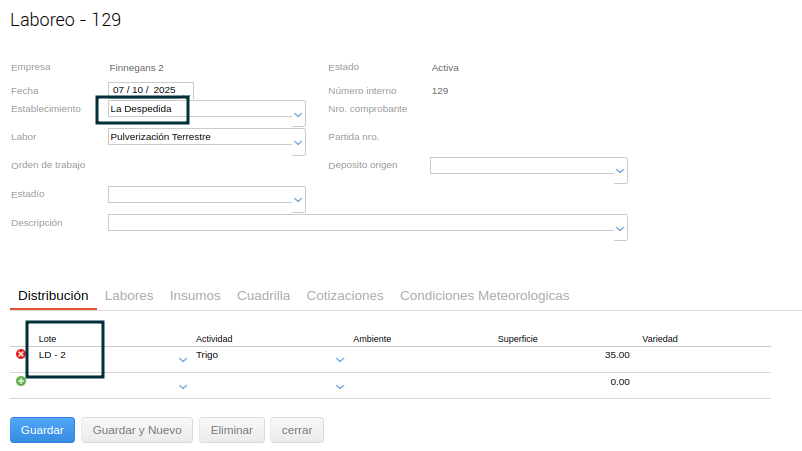Switch to the Labores tab
Viewport: 802px width, 451px height.
coord(129,296)
